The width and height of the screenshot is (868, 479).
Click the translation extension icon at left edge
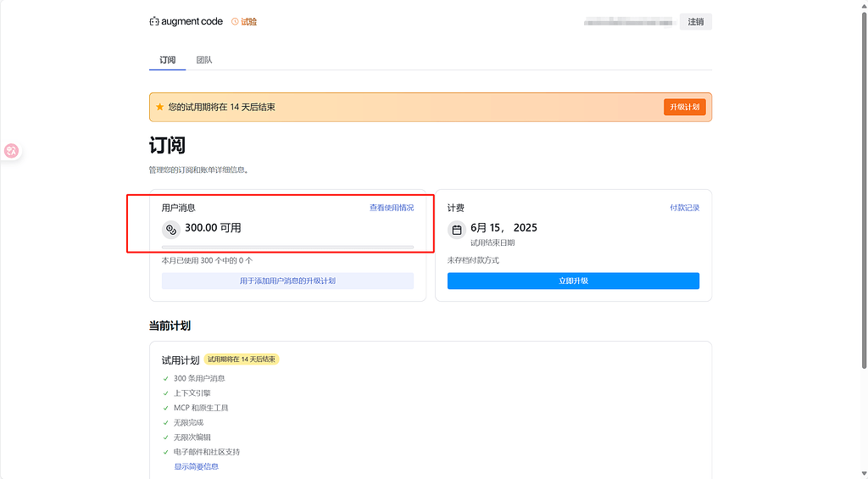tap(11, 151)
